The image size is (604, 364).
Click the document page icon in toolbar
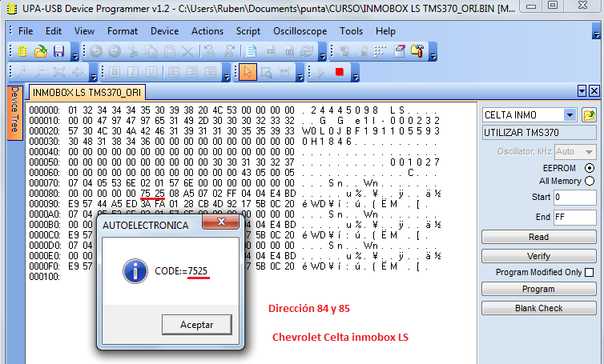click(251, 51)
